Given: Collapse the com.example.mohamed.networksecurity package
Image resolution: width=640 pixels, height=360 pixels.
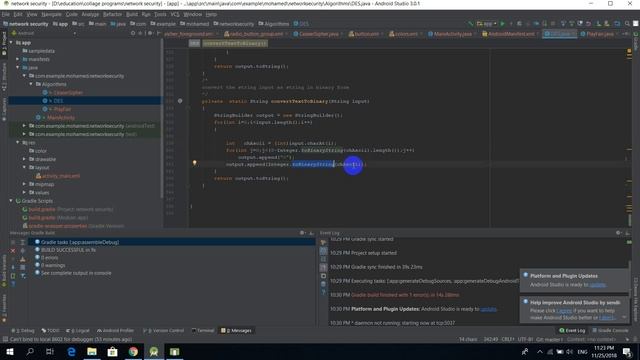Looking at the screenshot, I should pos(24,76).
